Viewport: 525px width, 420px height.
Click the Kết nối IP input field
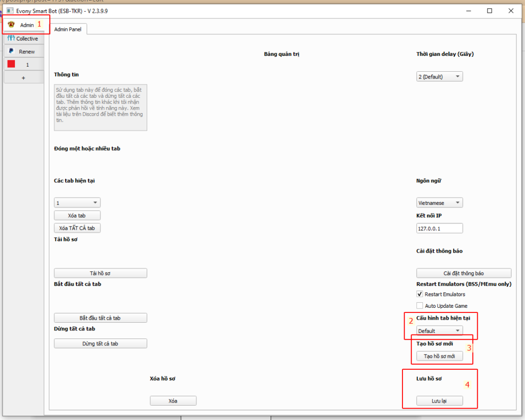tap(439, 228)
